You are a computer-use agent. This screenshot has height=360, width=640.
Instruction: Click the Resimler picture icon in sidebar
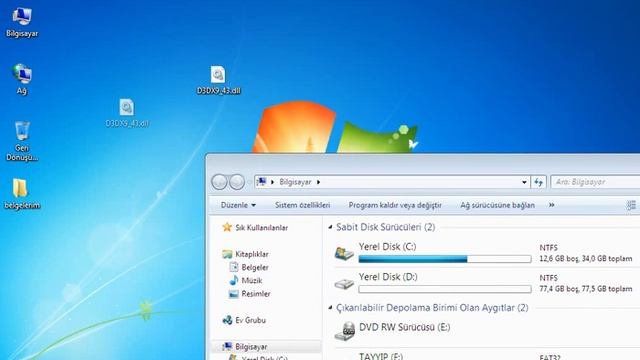(x=233, y=293)
